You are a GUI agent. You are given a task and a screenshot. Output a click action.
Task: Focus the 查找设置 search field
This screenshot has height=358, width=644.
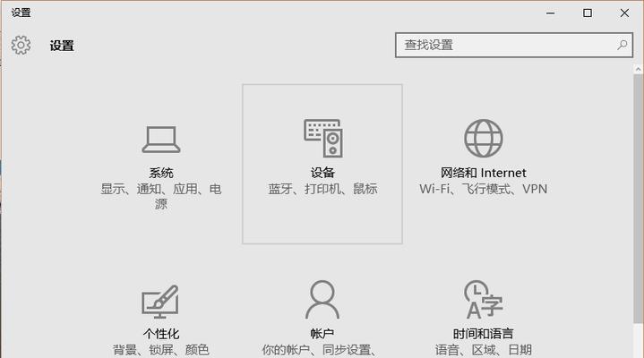(514, 45)
